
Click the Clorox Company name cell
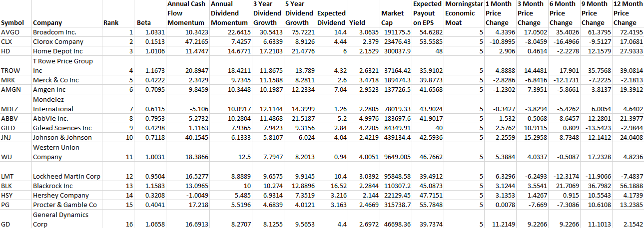[x=58, y=42]
